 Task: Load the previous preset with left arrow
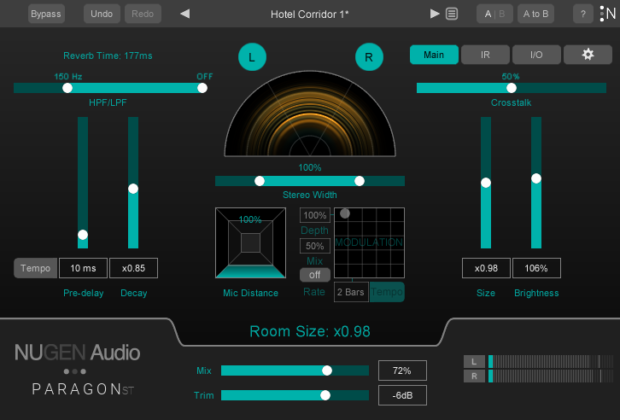[185, 14]
